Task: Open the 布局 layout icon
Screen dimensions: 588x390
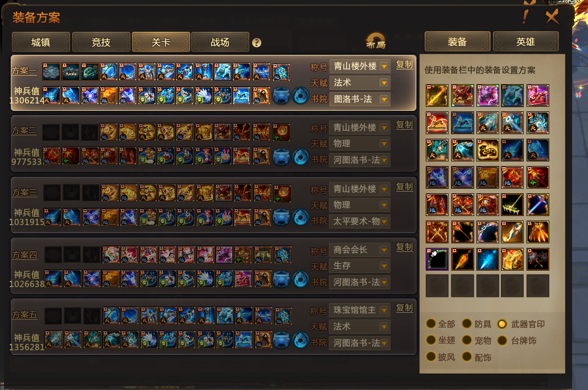Action: [x=376, y=41]
